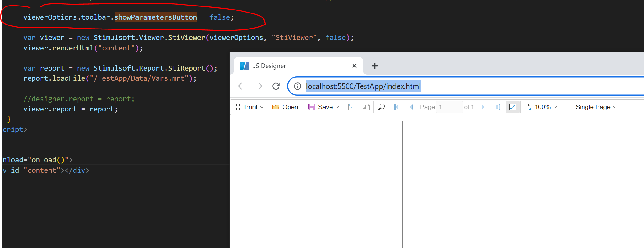Open the Single Page view mode dropdown
The height and width of the screenshot is (248, 644).
[592, 107]
